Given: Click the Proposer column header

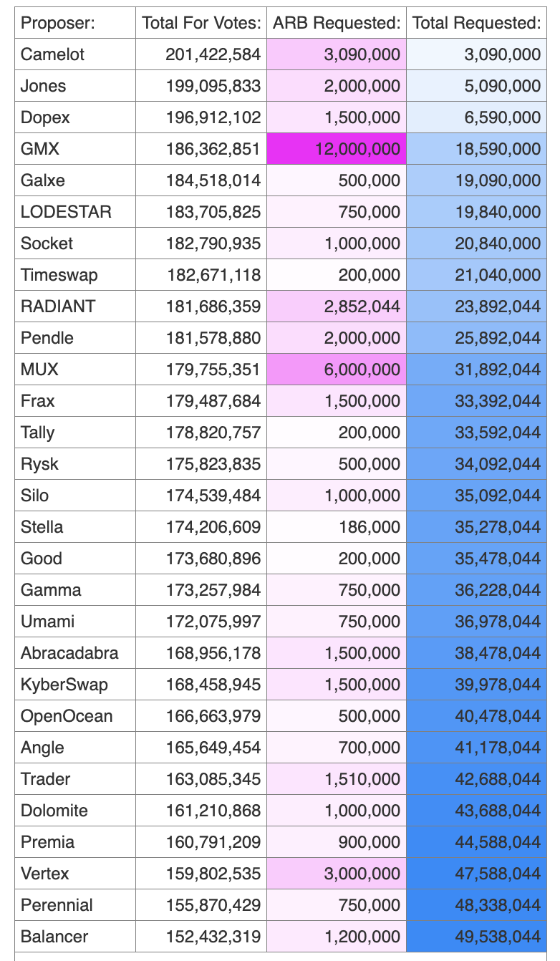Looking at the screenshot, I should coord(58,23).
